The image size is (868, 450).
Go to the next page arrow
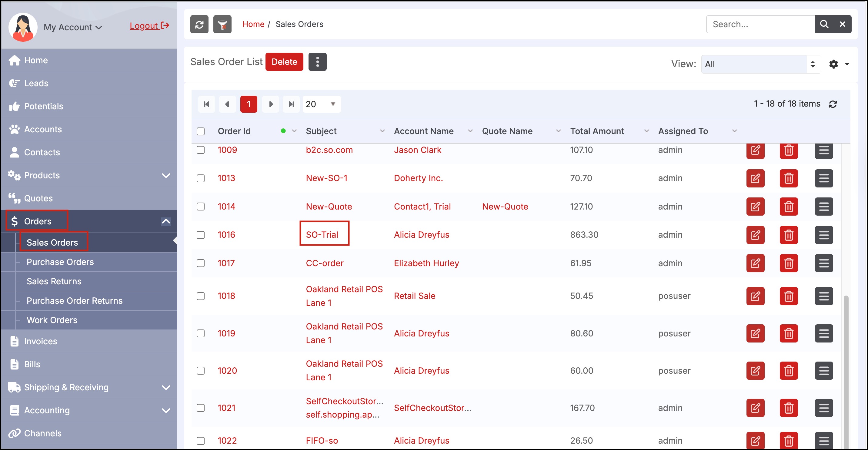[271, 104]
